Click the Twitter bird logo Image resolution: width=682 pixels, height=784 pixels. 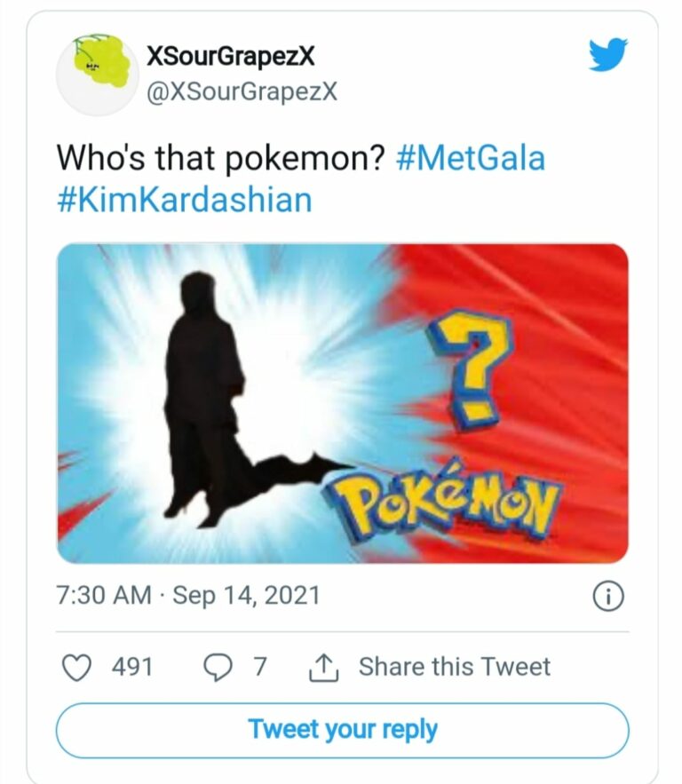pos(608,55)
